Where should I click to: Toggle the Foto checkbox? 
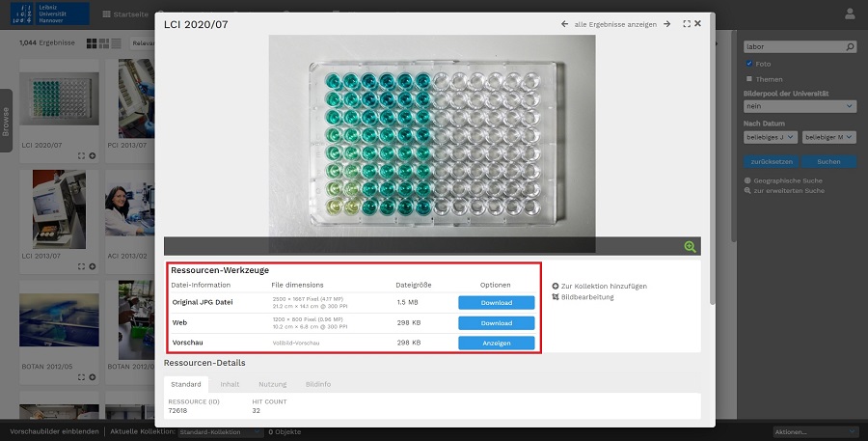pos(749,64)
